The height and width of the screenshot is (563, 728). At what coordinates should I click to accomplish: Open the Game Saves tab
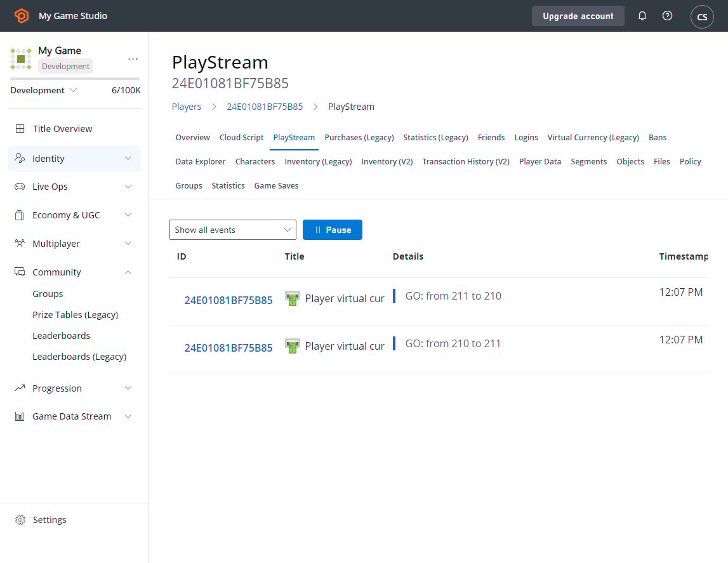coord(276,185)
